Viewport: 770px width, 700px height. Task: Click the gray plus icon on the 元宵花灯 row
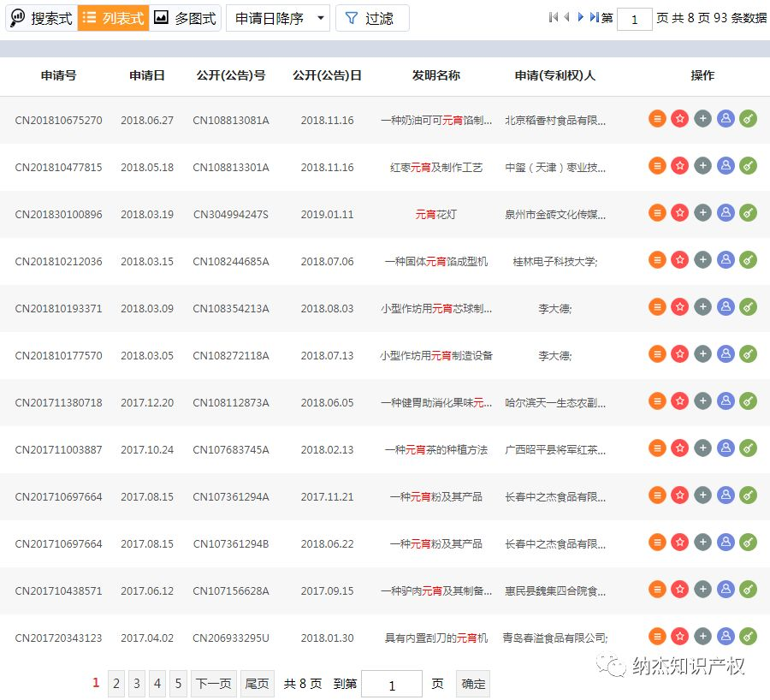703,212
